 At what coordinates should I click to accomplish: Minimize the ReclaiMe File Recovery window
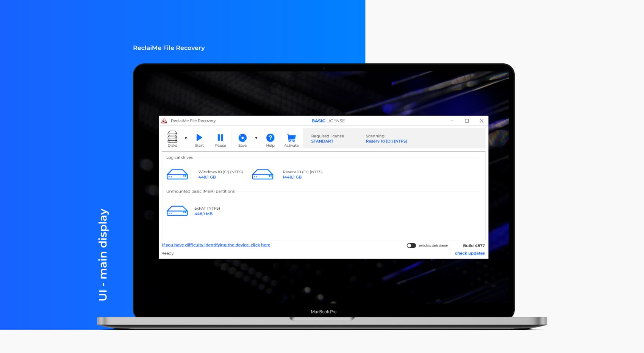point(452,121)
